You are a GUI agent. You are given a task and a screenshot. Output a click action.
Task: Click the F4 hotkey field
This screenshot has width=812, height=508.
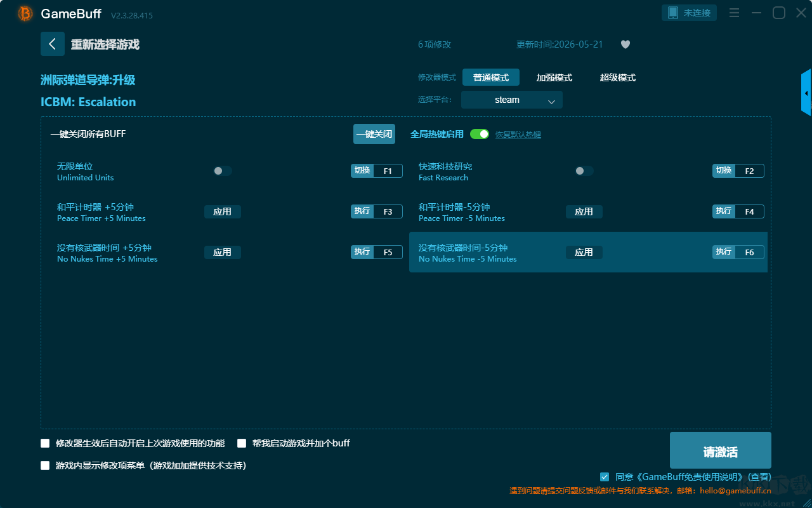click(x=749, y=211)
